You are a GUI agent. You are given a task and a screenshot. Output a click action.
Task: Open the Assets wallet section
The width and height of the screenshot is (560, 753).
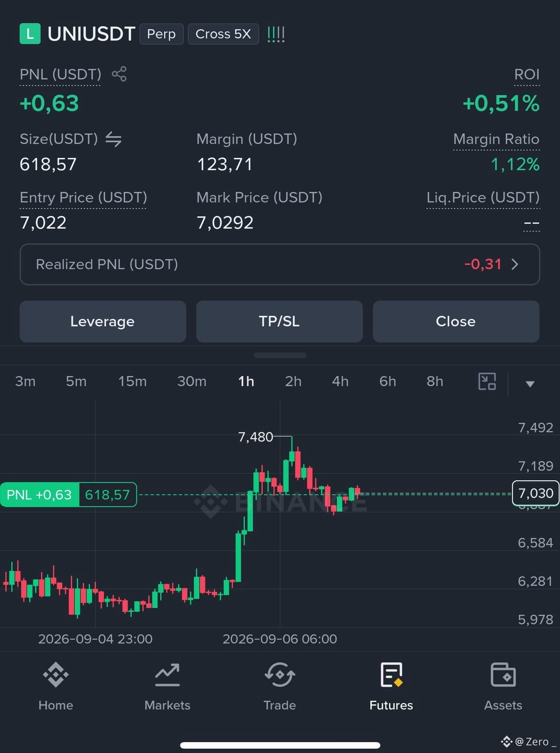point(503,687)
